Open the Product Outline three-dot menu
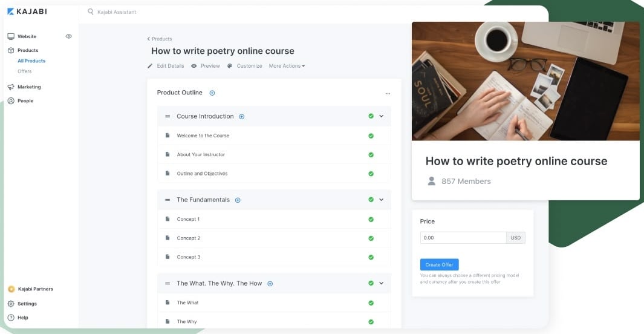The height and width of the screenshot is (334, 644). click(388, 93)
